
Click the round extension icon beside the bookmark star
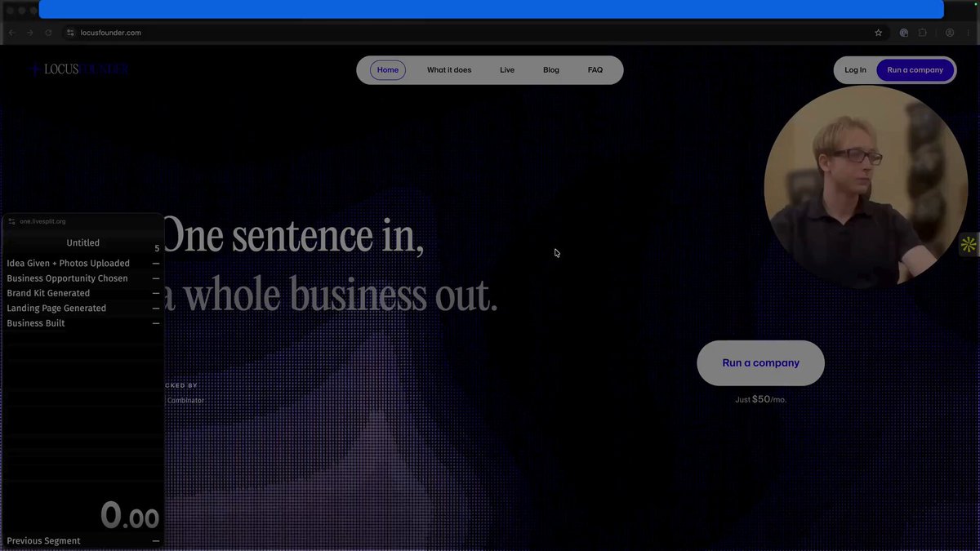point(904,33)
